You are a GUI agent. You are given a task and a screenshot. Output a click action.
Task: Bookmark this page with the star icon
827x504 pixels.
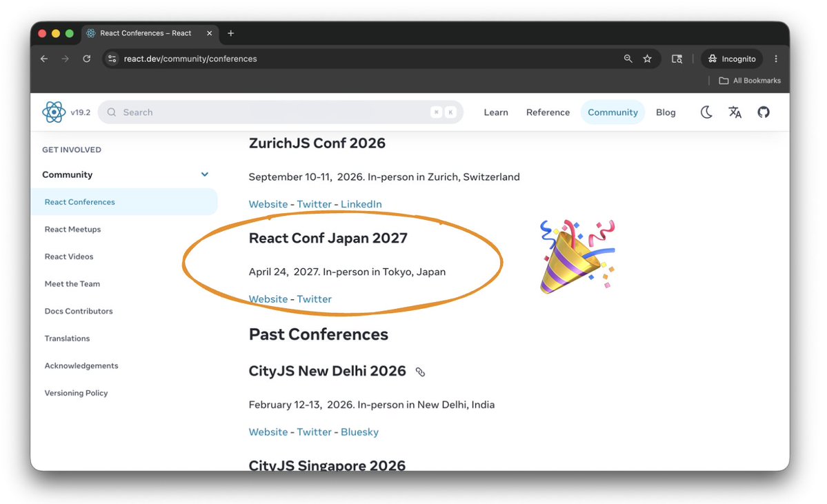(x=647, y=59)
